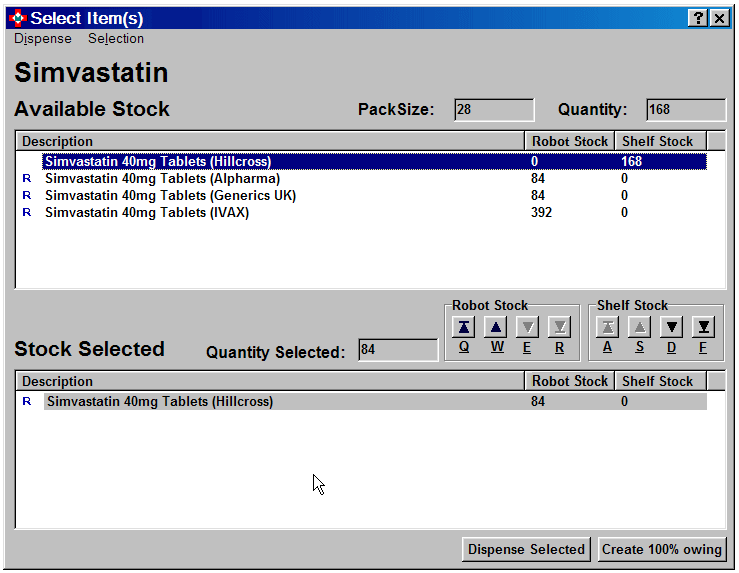The height and width of the screenshot is (573, 739).
Task: Select Hillcross row in Stock Selected list
Action: point(160,402)
